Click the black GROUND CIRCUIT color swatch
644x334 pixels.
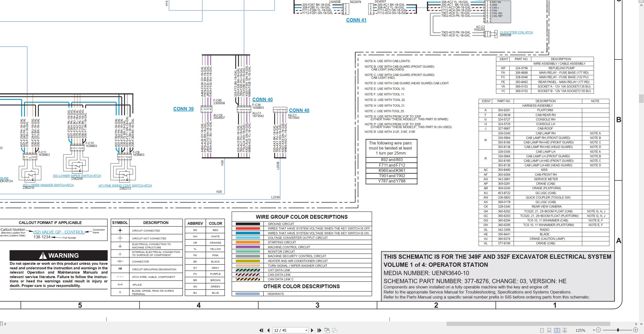tap(248, 224)
